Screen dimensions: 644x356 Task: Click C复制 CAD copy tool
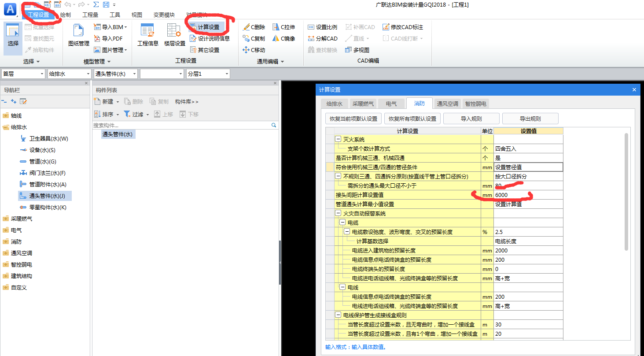[254, 38]
